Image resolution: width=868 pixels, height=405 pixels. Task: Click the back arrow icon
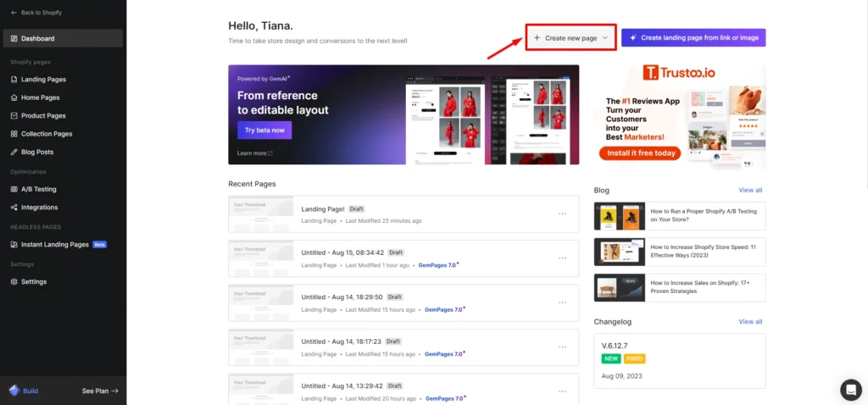coord(14,12)
